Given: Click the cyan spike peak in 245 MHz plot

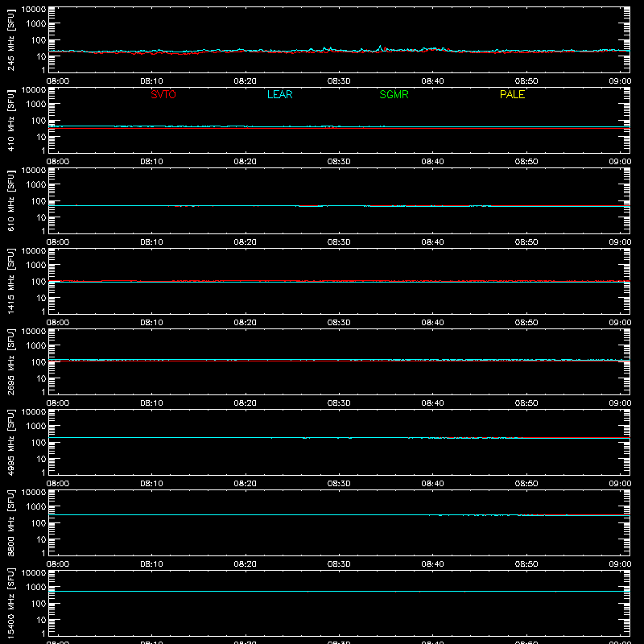Looking at the screenshot, I should [380, 46].
